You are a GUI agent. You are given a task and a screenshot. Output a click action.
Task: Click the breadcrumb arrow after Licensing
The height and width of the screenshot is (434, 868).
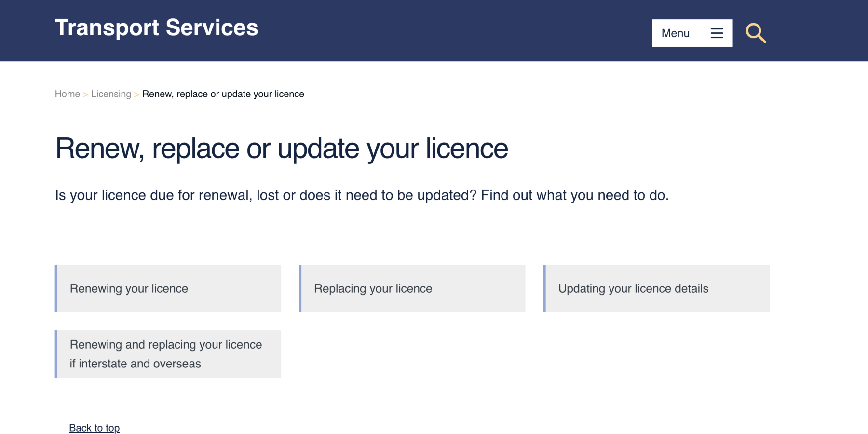[x=136, y=95]
